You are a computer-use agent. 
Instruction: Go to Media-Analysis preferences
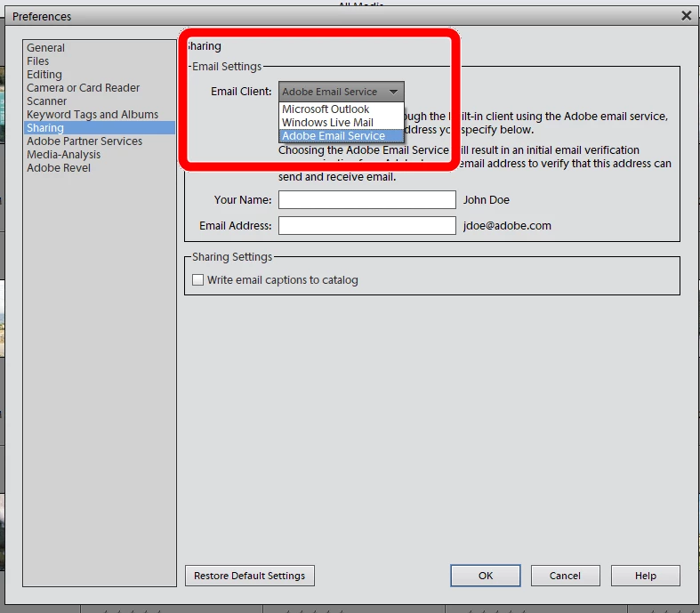tap(63, 155)
